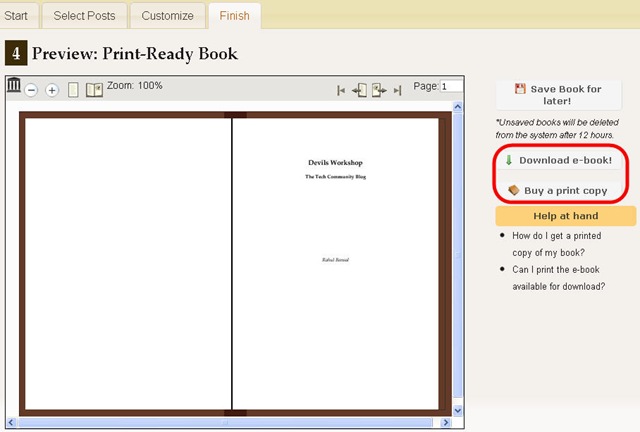Open 'How do I get a printed copy' link
This screenshot has height=432, width=640.
(x=557, y=244)
